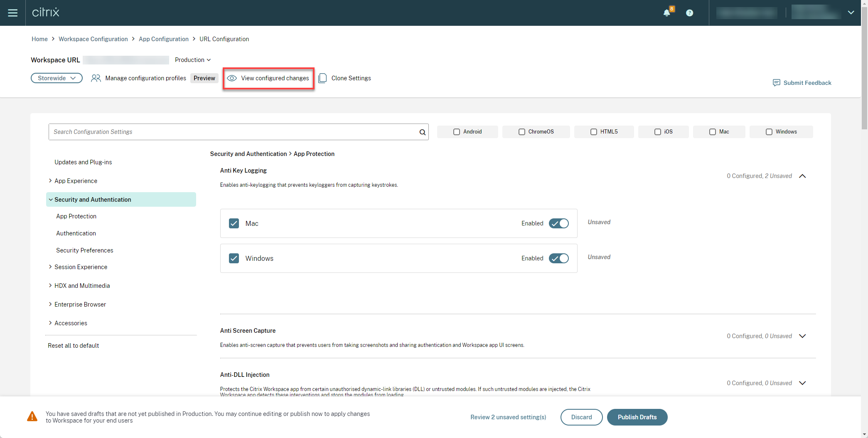Open Clone Settings
This screenshot has width=868, height=438.
click(323, 78)
